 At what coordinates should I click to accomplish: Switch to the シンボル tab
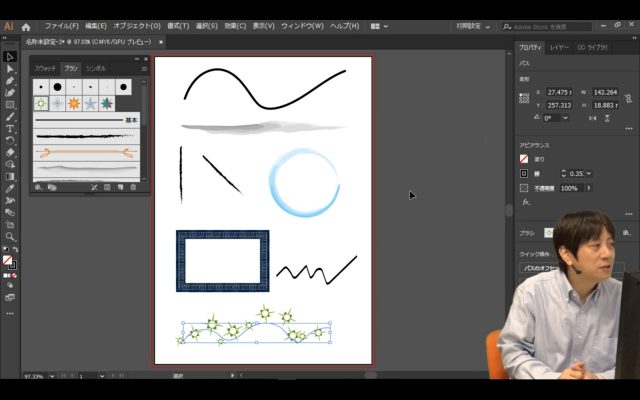(96, 69)
